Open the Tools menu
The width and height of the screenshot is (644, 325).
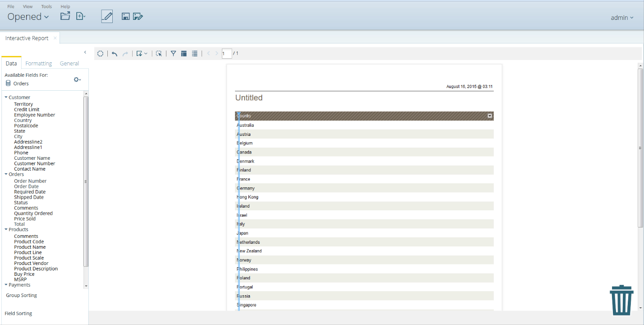(x=46, y=6)
